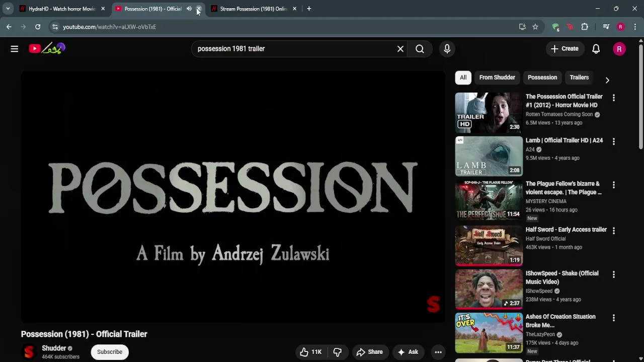
Task: Clear the search box text
Action: [400, 49]
